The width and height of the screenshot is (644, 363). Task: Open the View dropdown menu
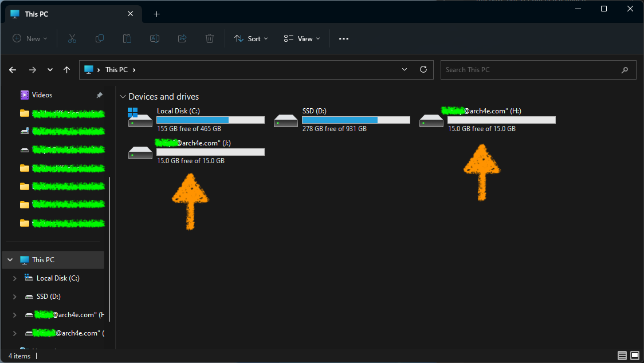(302, 38)
